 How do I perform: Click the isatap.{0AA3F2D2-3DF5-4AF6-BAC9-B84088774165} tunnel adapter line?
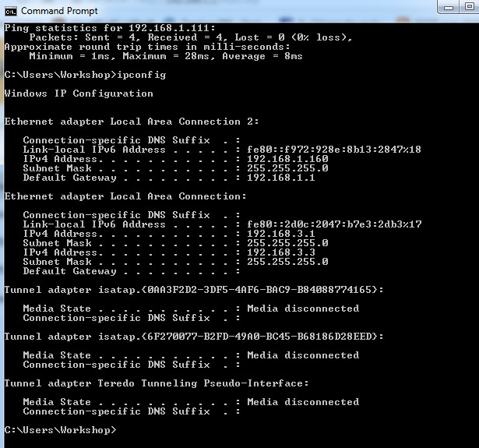194,290
